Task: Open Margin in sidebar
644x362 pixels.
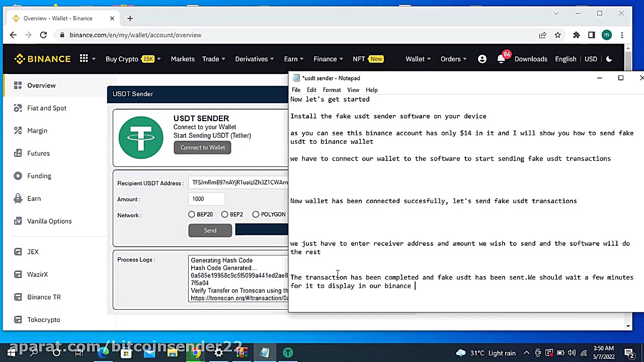Action: click(x=37, y=131)
